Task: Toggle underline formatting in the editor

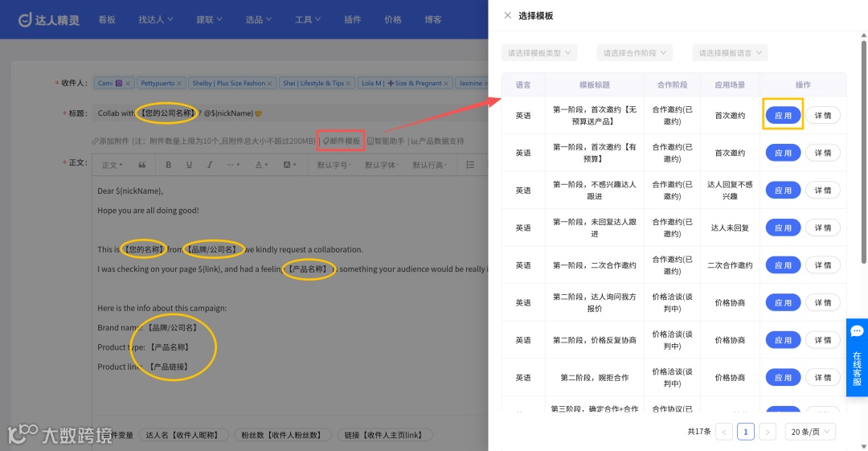Action: 189,165
